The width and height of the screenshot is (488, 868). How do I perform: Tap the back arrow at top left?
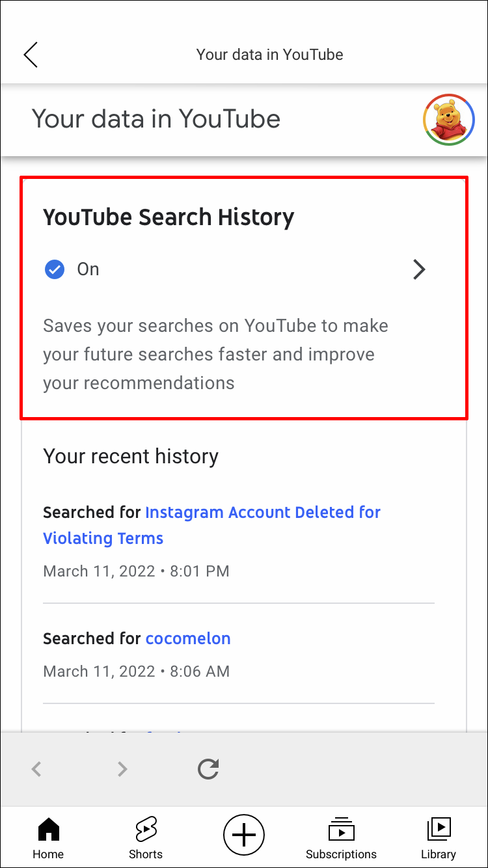(31, 55)
